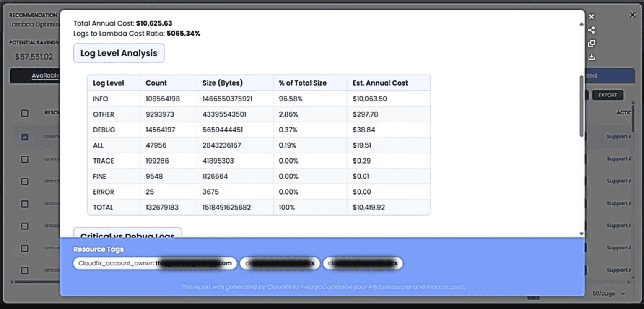Enable the second resource row checkbox
This screenshot has width=644, height=309.
[24, 159]
